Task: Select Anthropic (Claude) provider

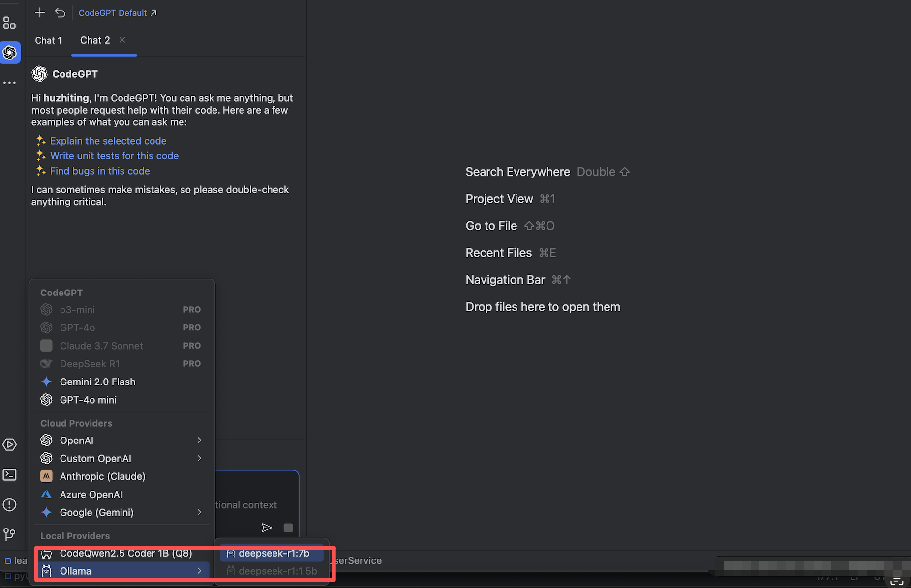Action: [121, 476]
